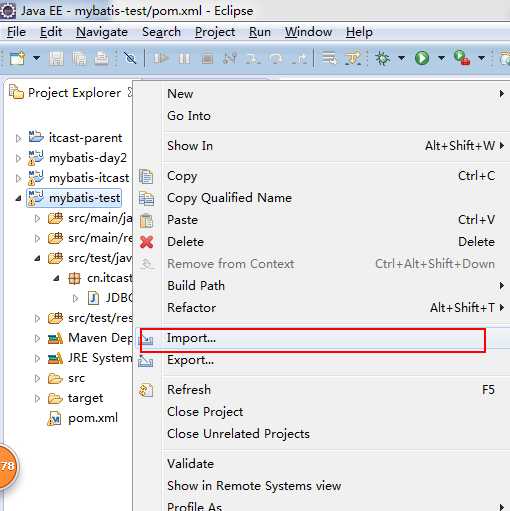
Task: Open the Edit menu
Action: 51,32
